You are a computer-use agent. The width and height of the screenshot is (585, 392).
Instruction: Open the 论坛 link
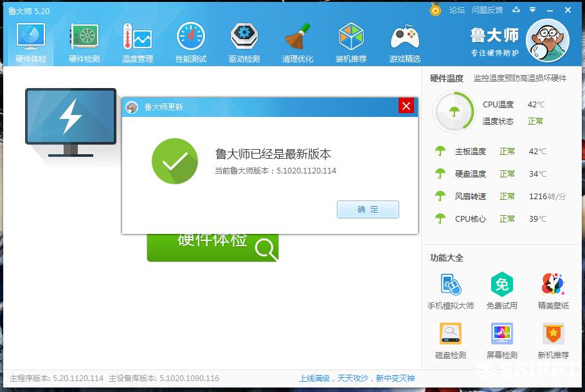pyautogui.click(x=456, y=10)
